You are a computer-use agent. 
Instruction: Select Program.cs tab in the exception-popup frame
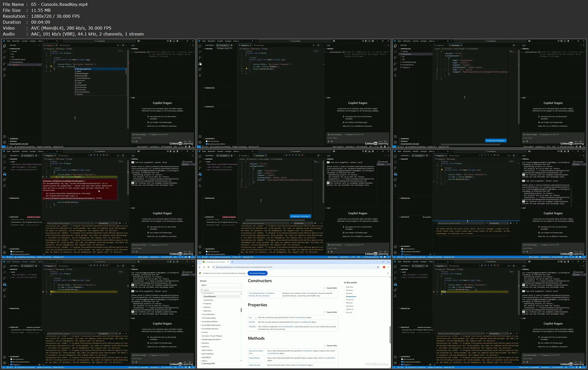click(x=49, y=156)
